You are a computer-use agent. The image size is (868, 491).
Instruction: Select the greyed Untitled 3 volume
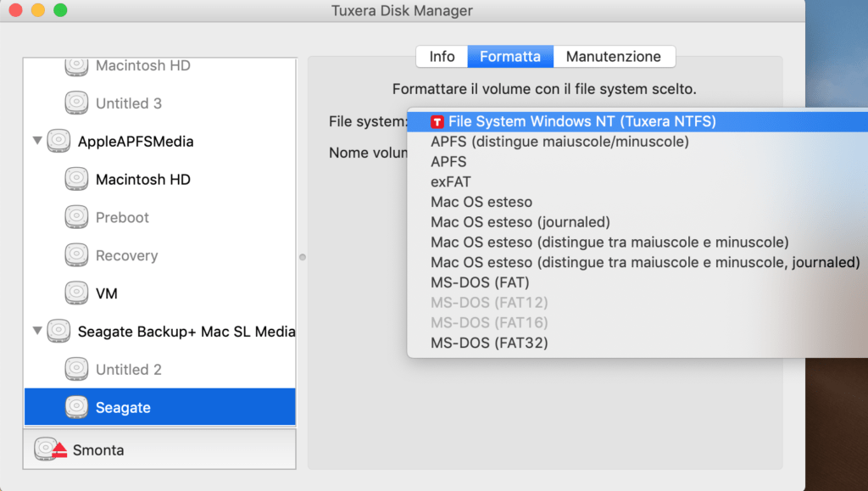pyautogui.click(x=160, y=103)
